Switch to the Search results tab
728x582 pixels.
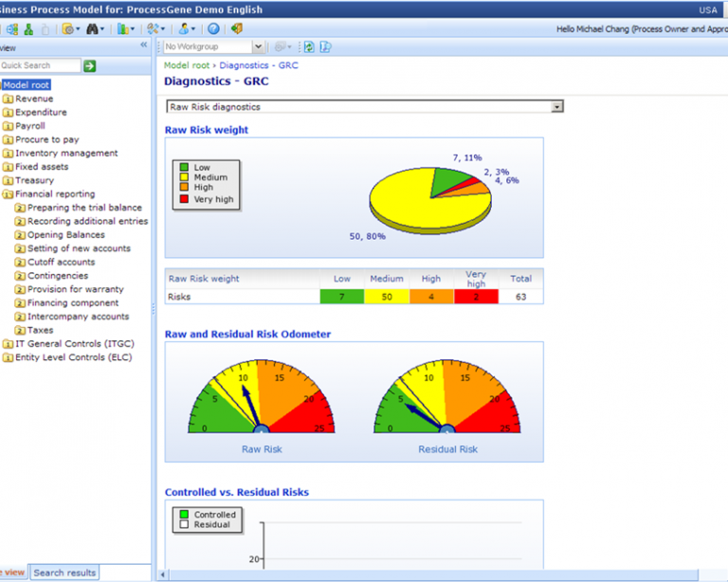64,573
